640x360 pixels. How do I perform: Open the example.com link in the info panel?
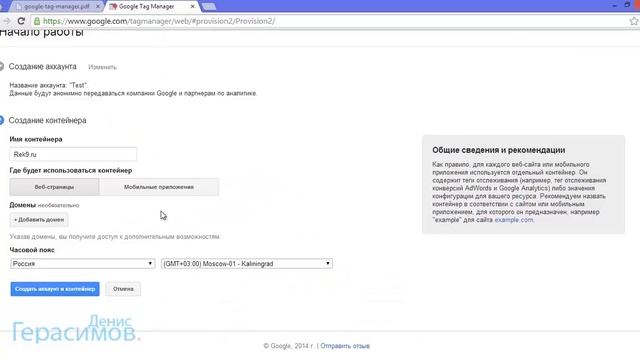[x=513, y=220]
